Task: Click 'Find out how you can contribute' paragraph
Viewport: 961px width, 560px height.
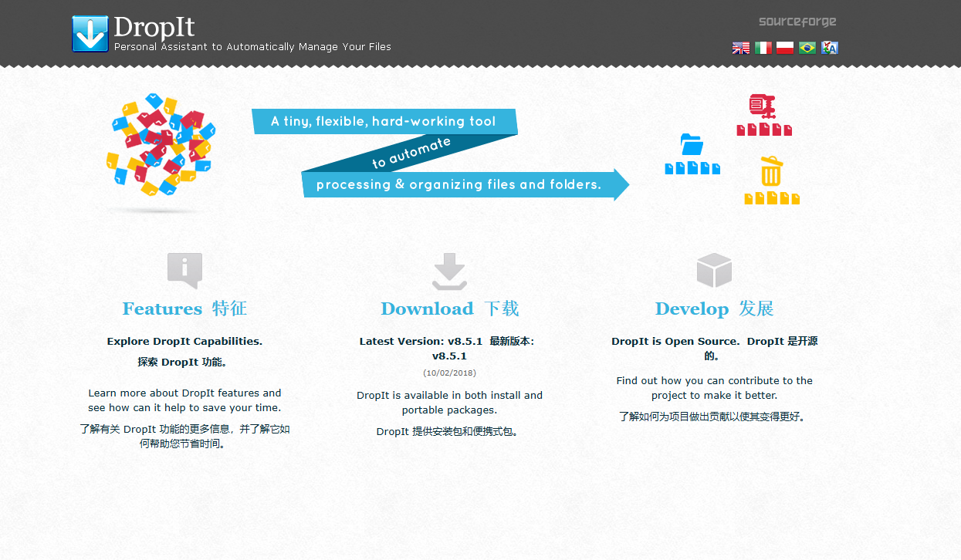Action: [x=714, y=388]
